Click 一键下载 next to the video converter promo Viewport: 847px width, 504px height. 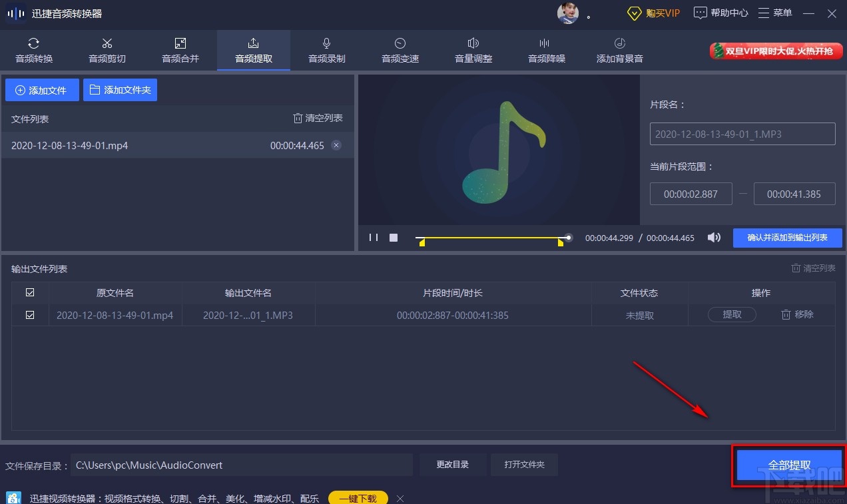(358, 497)
